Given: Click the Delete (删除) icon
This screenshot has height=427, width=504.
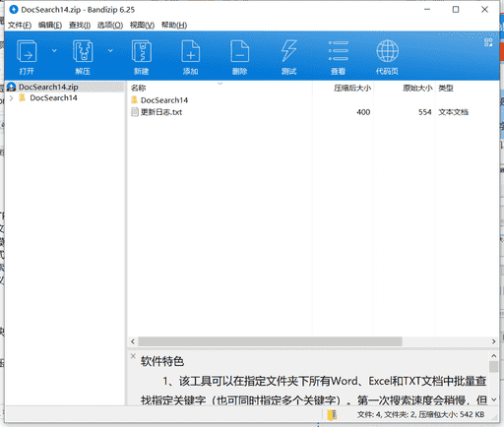Looking at the screenshot, I should point(239,51).
